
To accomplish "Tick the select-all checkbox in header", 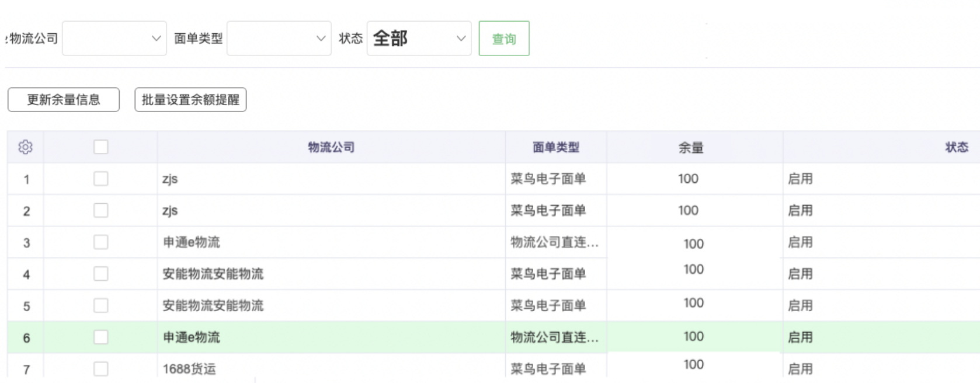I will point(101,147).
